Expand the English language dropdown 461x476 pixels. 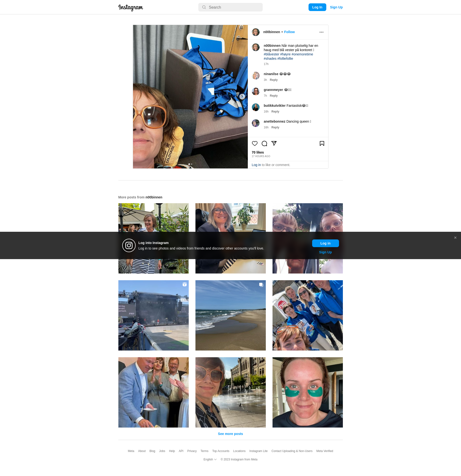pos(210,459)
